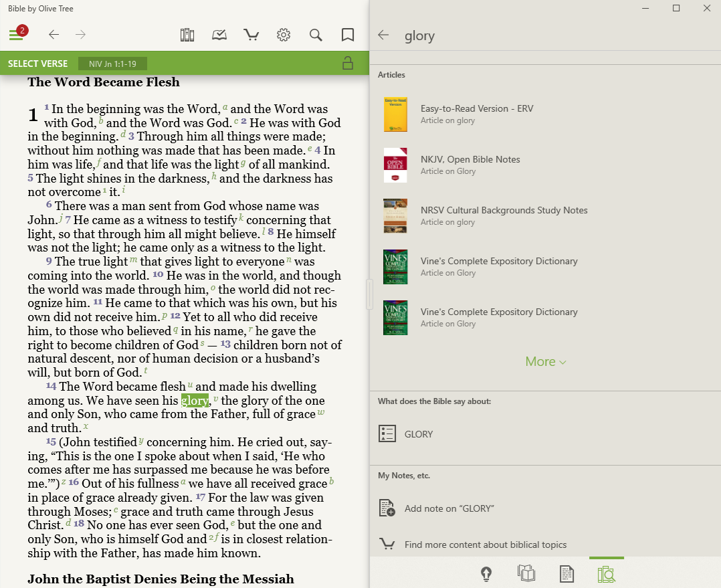Expand the More articles list
This screenshot has width=721, height=588.
tap(545, 362)
